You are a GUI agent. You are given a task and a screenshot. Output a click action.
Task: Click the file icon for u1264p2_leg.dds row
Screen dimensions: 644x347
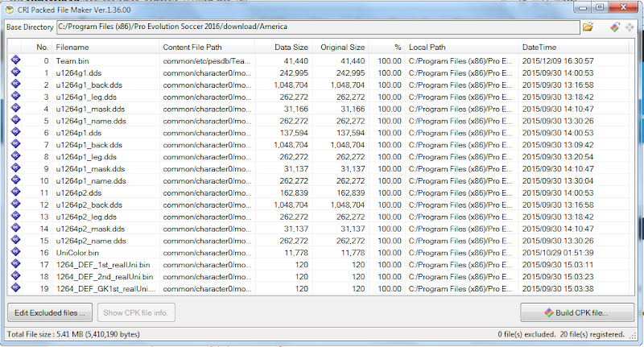point(15,216)
